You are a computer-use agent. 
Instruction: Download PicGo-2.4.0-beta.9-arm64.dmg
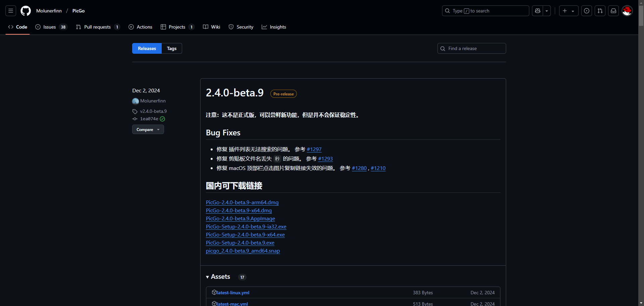click(242, 203)
